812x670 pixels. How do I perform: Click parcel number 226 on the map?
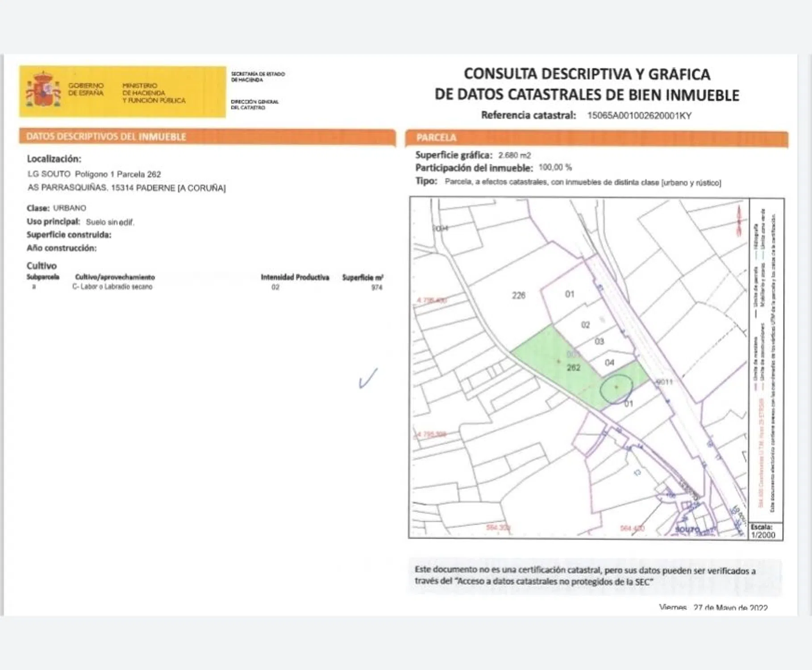518,295
